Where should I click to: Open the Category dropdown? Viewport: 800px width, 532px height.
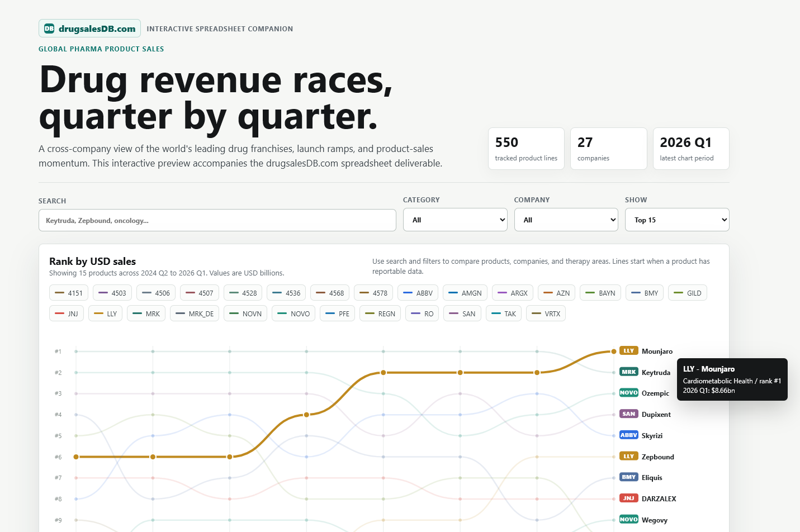point(455,220)
